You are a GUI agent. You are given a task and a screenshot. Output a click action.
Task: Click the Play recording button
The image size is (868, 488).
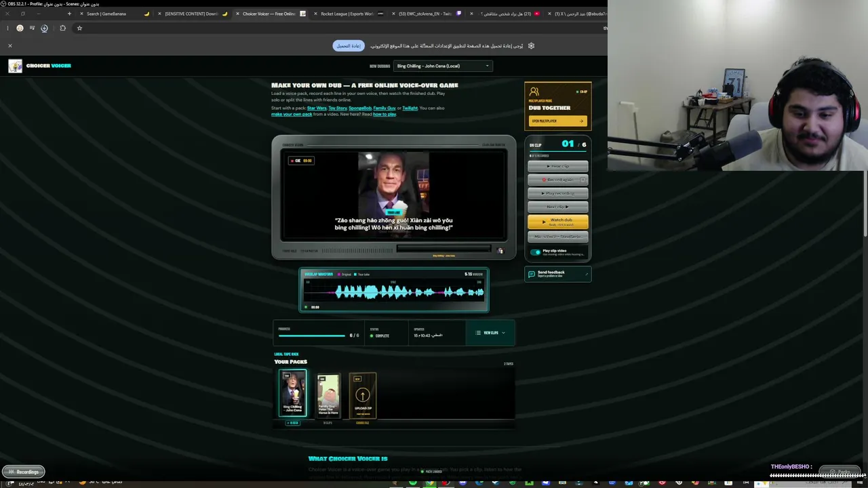[558, 193]
